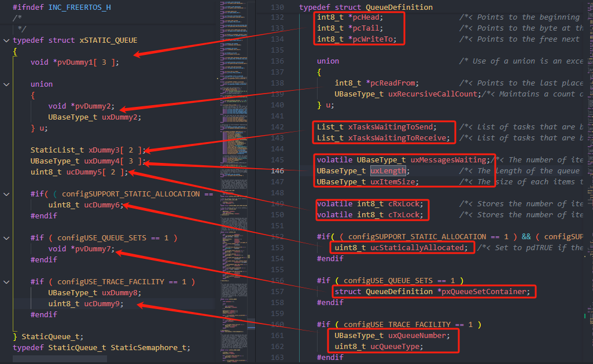Click pcTail member in right pane
The height and width of the screenshot is (364, 593).
click(x=366, y=28)
